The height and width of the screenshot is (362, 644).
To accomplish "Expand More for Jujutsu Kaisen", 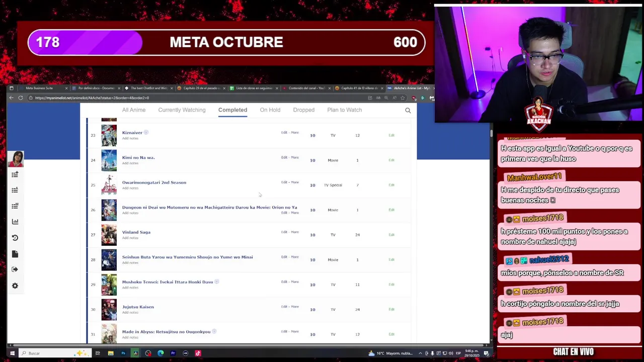I will coord(295,307).
